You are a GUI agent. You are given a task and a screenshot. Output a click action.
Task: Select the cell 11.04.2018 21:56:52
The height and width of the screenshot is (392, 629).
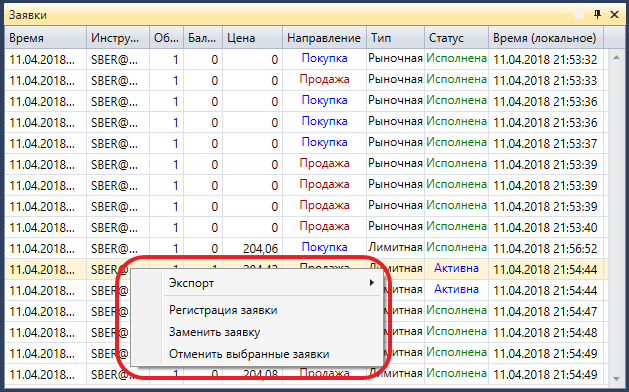[x=545, y=248]
